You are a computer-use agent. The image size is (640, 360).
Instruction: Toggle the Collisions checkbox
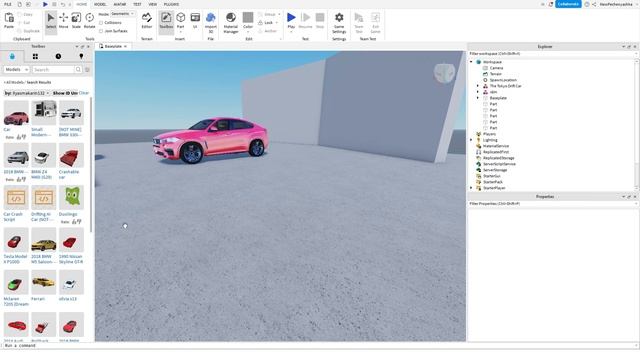101,23
